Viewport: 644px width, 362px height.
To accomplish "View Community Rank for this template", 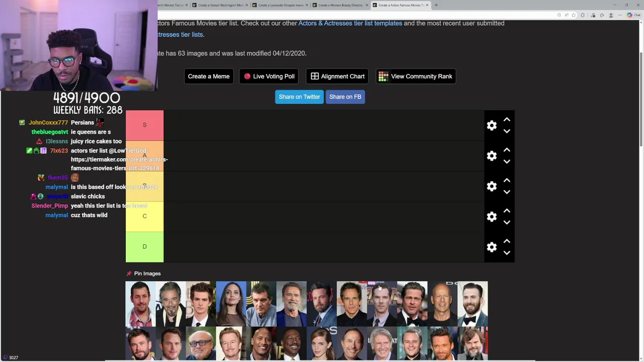I will tap(416, 76).
